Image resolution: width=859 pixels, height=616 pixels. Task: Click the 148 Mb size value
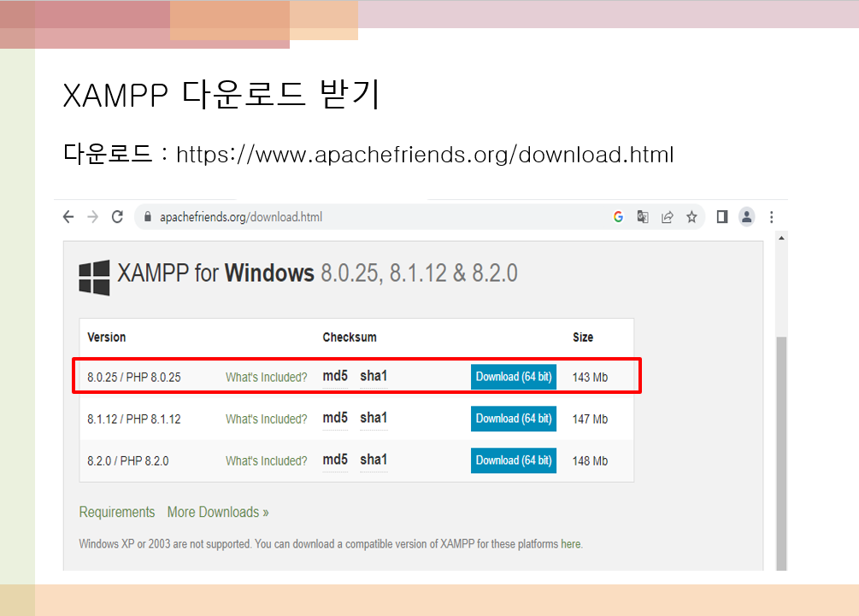coord(590,461)
